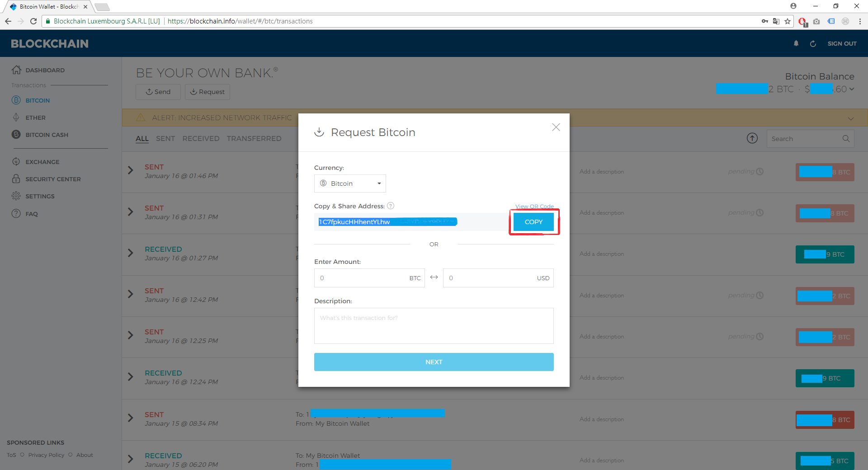
Task: Click the Description text area
Action: pyautogui.click(x=434, y=326)
